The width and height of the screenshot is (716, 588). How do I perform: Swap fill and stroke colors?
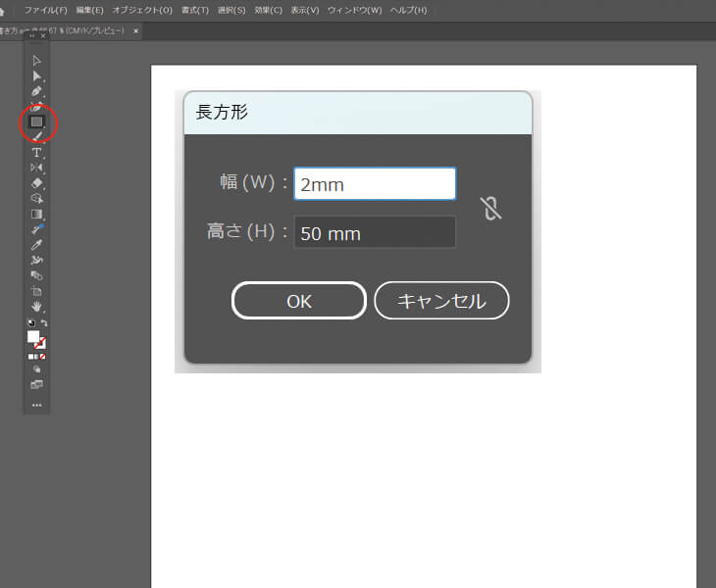pyautogui.click(x=44, y=323)
